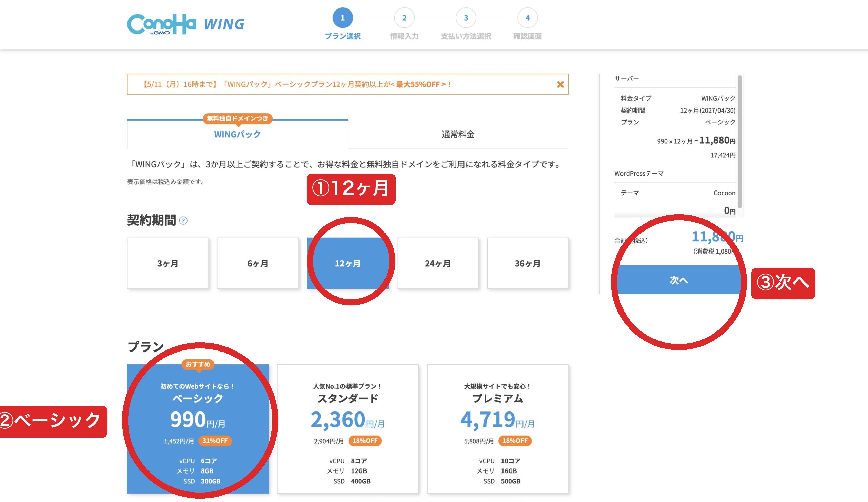Click the 無料独自ドメインつき badge

click(237, 118)
